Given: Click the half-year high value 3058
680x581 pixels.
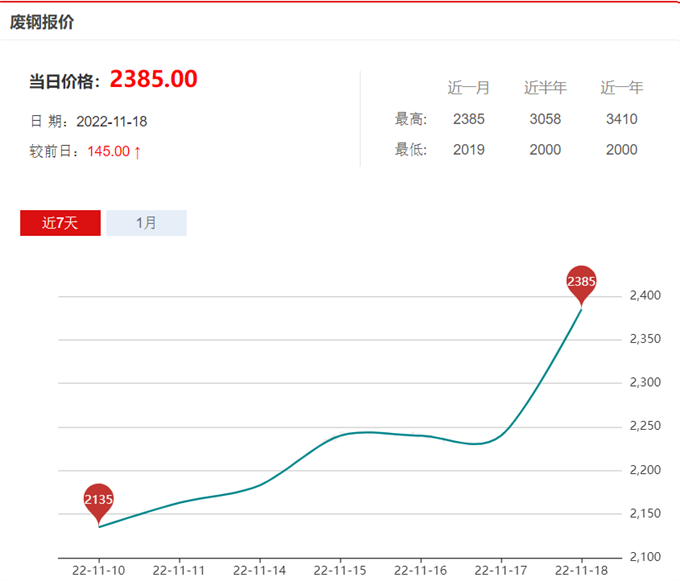Looking at the screenshot, I should click(545, 119).
